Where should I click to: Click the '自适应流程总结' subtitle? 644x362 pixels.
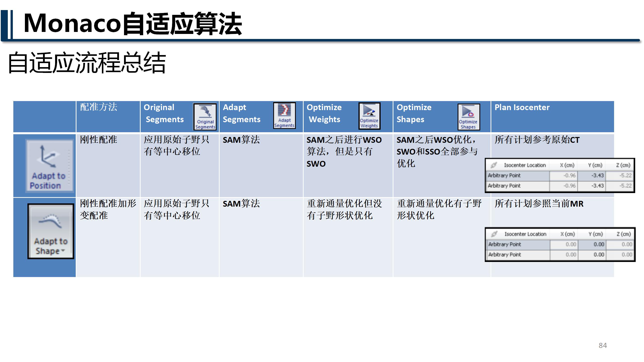(x=87, y=63)
